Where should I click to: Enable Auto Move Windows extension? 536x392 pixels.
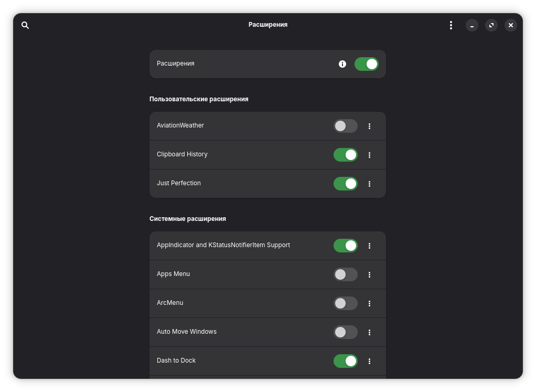[345, 332]
